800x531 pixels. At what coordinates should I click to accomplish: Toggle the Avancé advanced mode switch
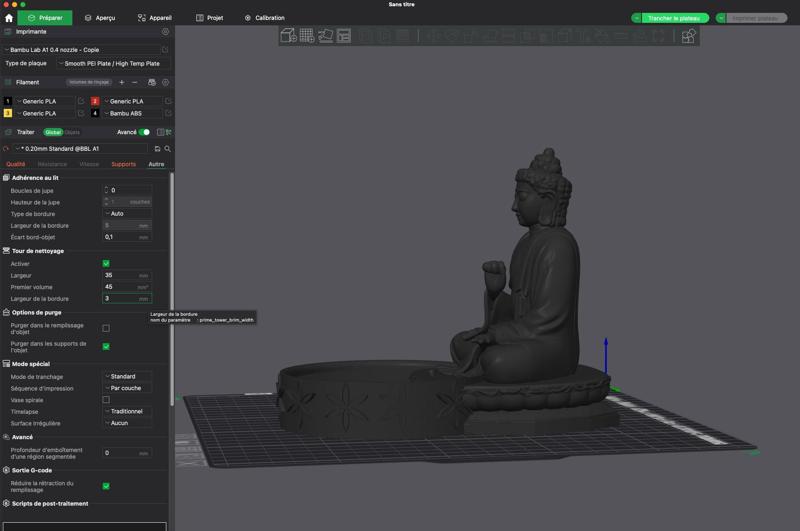(144, 132)
